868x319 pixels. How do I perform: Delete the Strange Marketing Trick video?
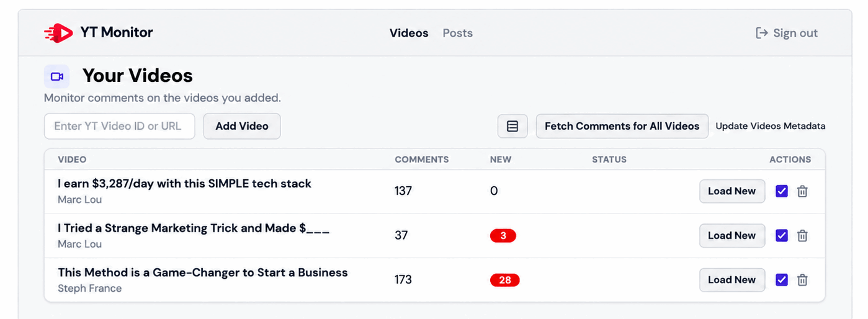click(x=802, y=236)
